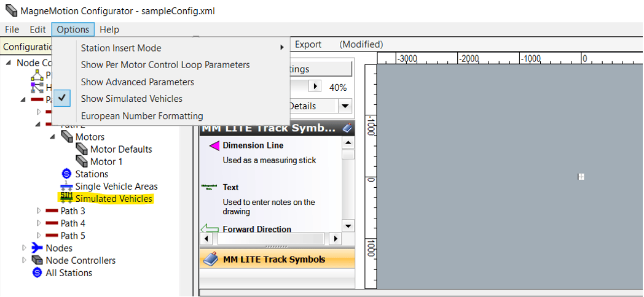Expand the Path 4 node
This screenshot has width=644, height=297.
(x=39, y=223)
